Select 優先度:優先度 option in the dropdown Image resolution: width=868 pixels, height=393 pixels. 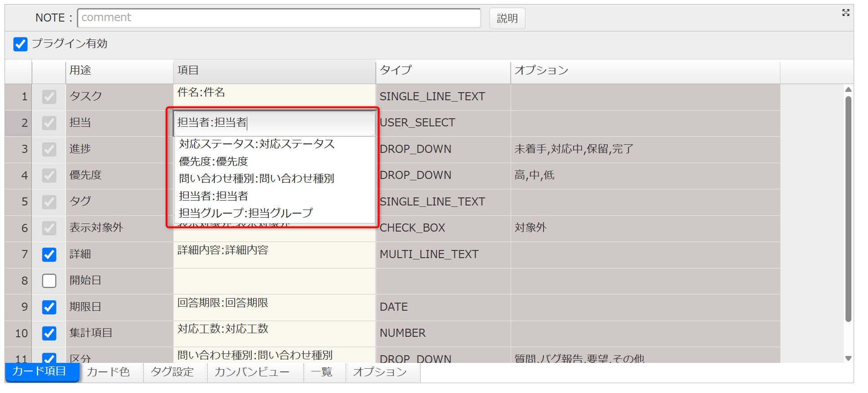275,161
